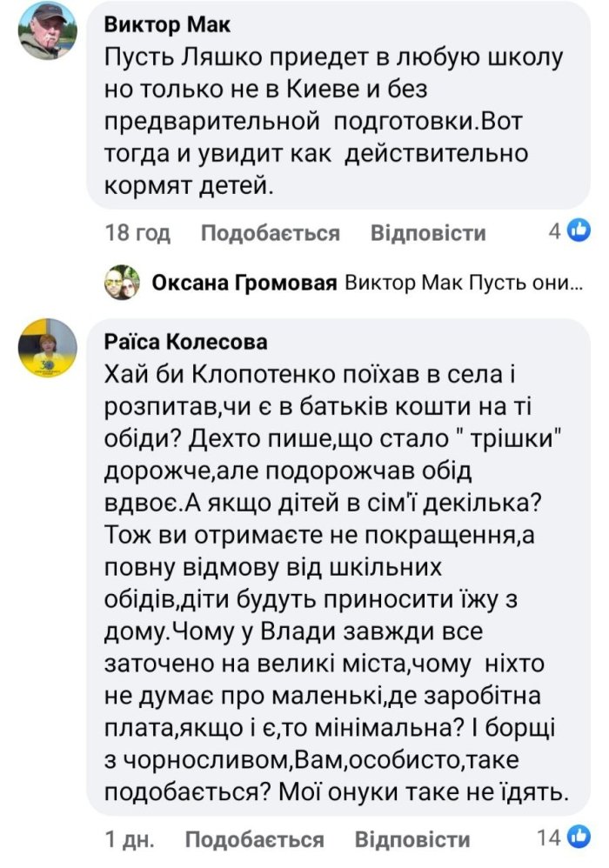
Task: Click the blue thumbs-up icon beside 4
Action: (579, 230)
